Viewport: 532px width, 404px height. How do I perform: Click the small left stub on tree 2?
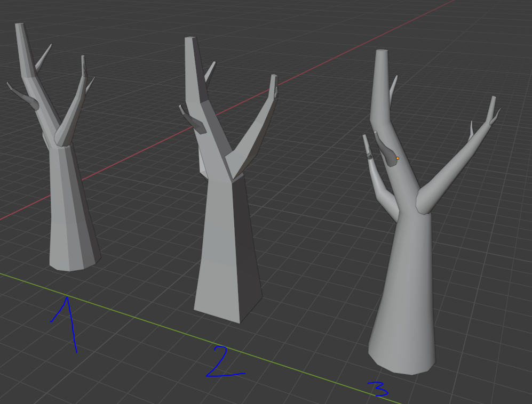(195, 123)
